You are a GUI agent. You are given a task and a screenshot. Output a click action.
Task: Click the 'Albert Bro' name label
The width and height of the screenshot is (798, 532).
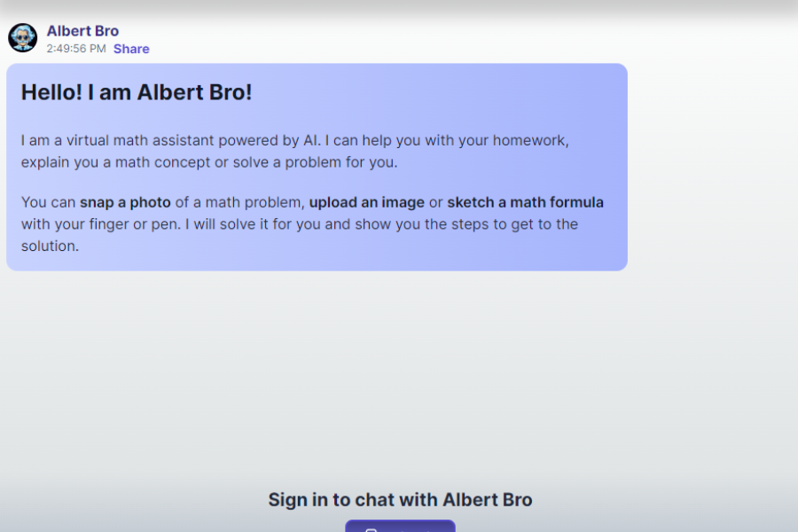82,30
